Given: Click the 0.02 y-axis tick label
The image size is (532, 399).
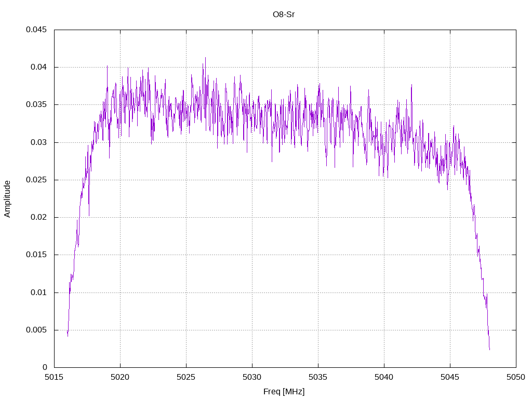Looking at the screenshot, I should click(x=38, y=217).
